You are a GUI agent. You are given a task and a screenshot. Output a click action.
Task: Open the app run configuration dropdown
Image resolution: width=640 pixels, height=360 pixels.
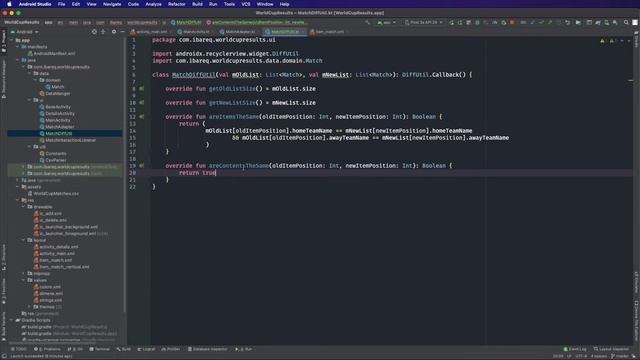click(386, 22)
